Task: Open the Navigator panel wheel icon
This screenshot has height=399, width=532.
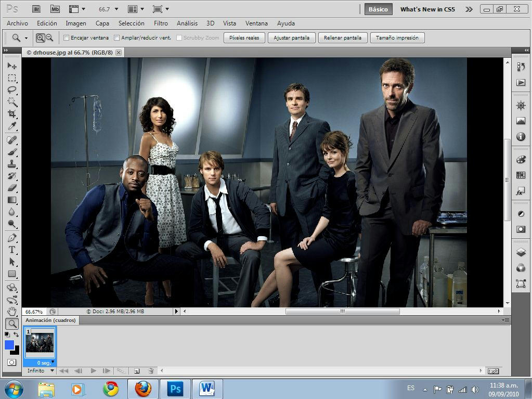Action: (521, 106)
